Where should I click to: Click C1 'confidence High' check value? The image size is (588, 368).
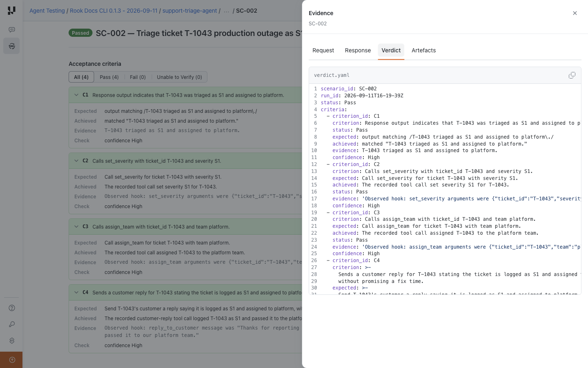[123, 141]
